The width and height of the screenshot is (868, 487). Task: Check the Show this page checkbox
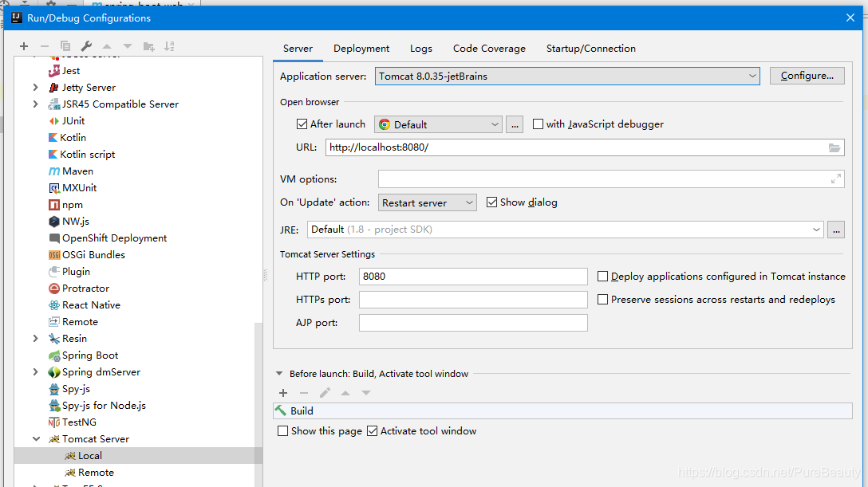coord(283,431)
